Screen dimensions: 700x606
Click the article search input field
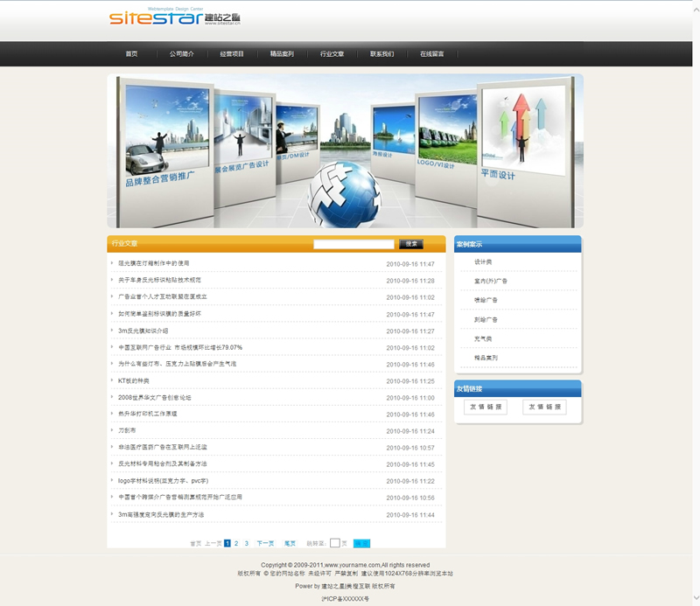pos(353,244)
